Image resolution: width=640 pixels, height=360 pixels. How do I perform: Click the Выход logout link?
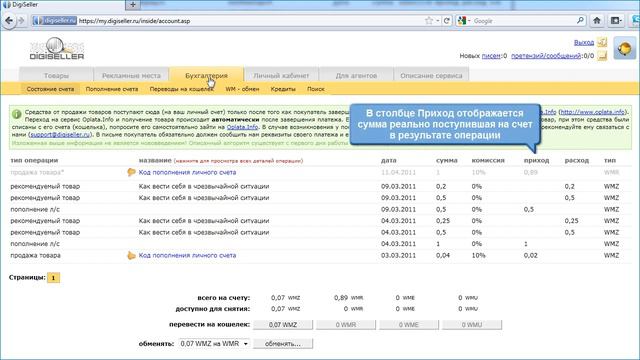point(584,42)
